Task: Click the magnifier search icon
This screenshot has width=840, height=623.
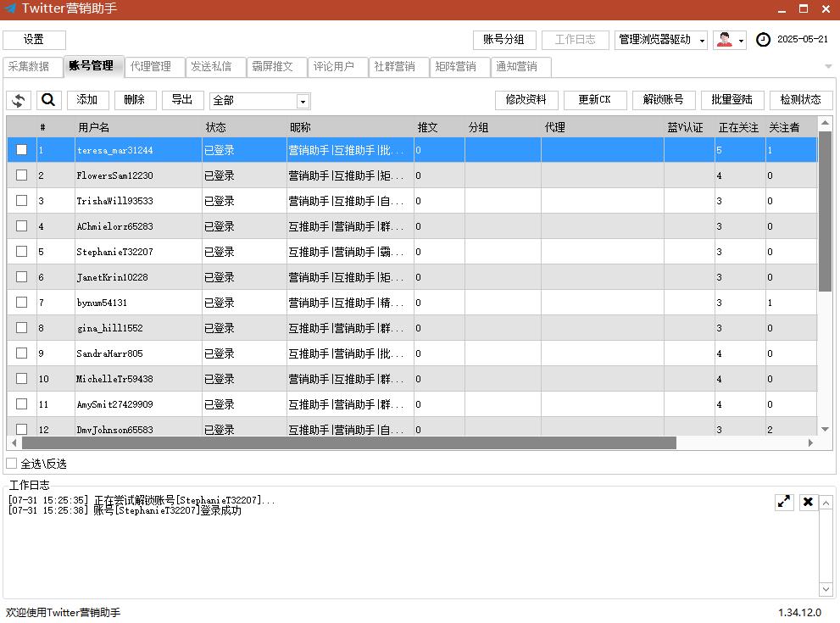Action: [48, 100]
